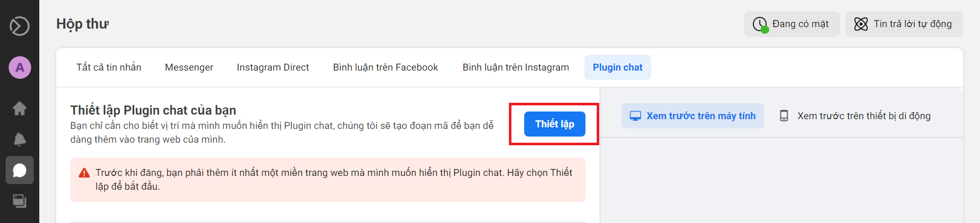Image resolution: width=980 pixels, height=223 pixels.
Task: Open Tin trả lời tự động settings
Action: coord(904,24)
